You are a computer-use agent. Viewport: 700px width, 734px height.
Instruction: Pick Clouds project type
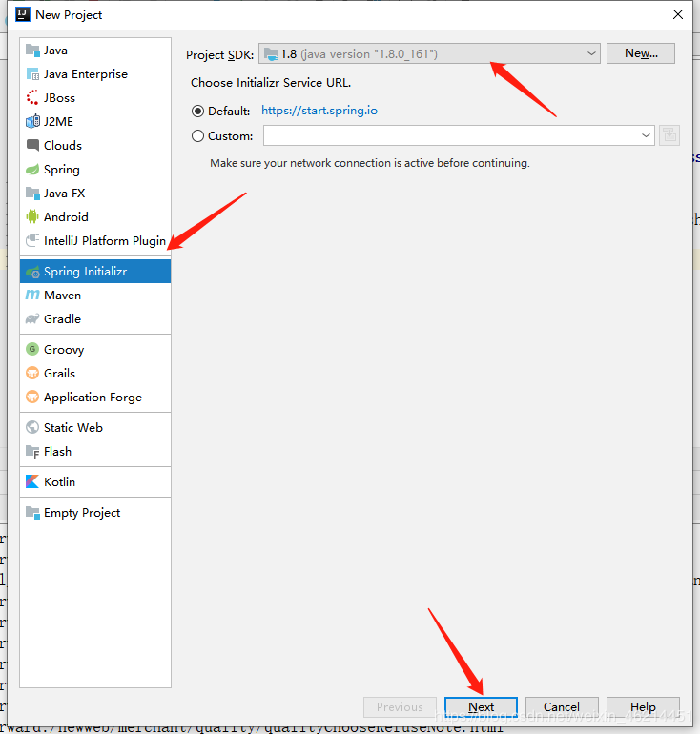coord(95,146)
